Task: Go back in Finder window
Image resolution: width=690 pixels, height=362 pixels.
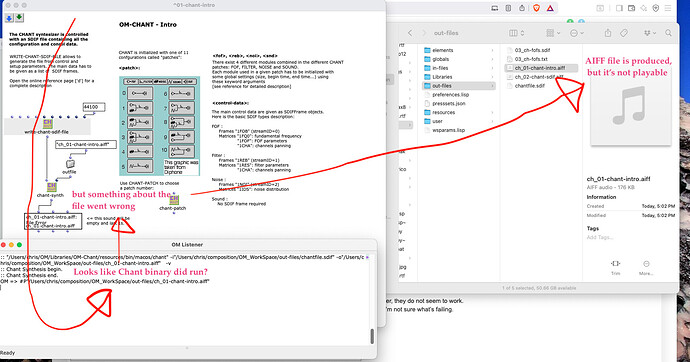Action: point(410,33)
